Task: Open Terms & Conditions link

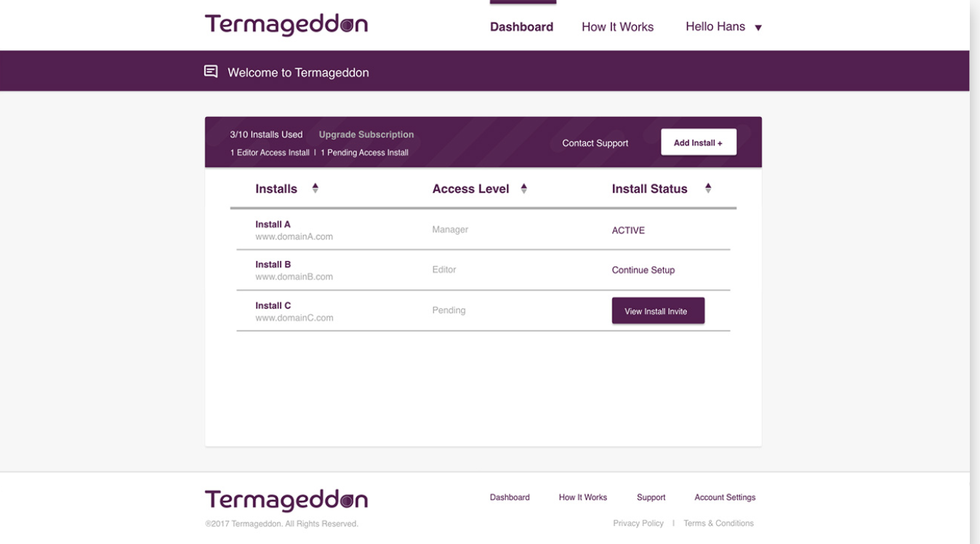Action: tap(718, 523)
